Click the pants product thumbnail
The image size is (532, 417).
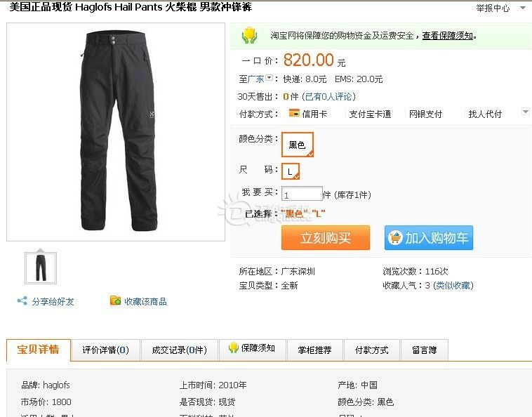[x=41, y=268]
